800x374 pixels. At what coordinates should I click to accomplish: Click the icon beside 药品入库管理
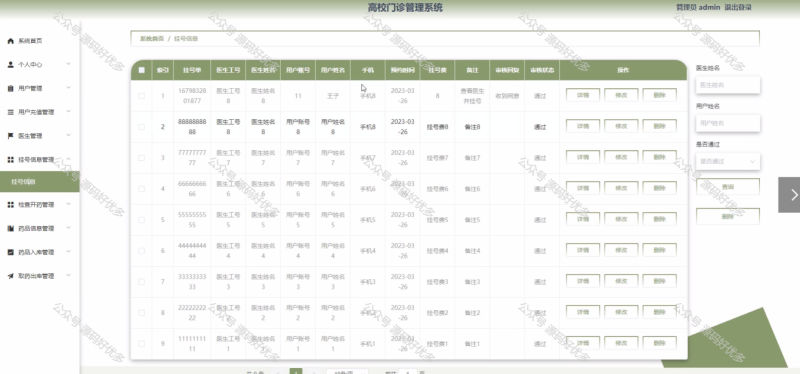coord(11,252)
